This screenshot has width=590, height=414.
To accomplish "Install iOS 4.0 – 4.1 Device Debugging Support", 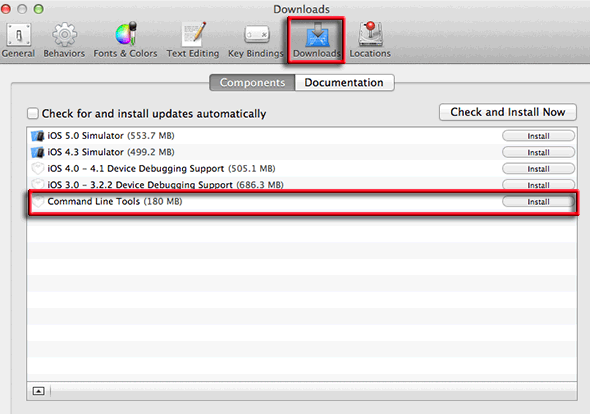I will click(538, 169).
